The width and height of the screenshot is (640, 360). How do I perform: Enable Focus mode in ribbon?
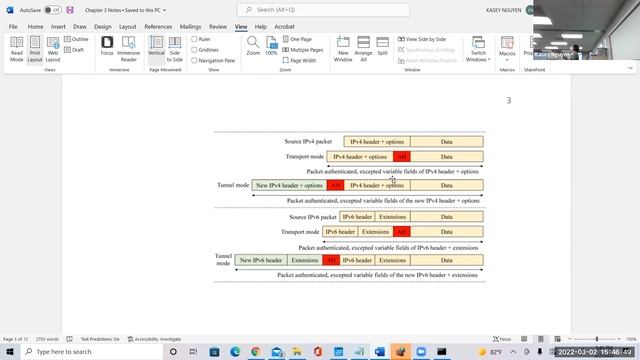(x=107, y=46)
